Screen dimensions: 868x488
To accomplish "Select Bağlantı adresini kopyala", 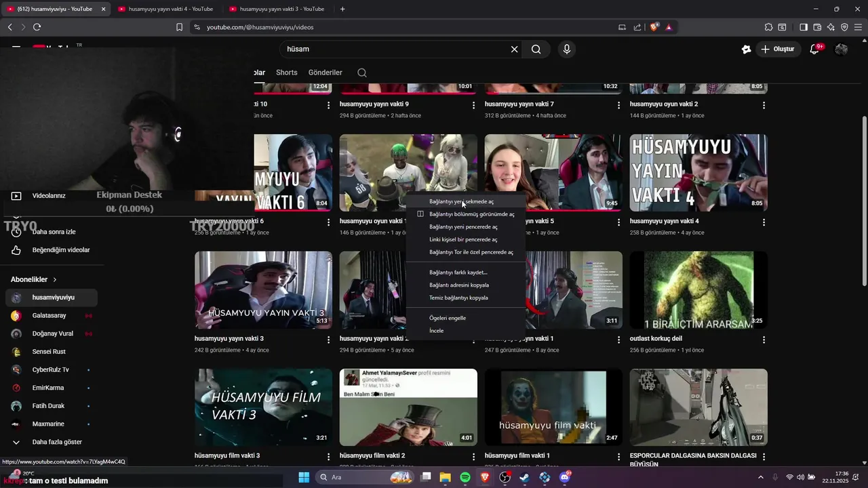I will 466,285.
